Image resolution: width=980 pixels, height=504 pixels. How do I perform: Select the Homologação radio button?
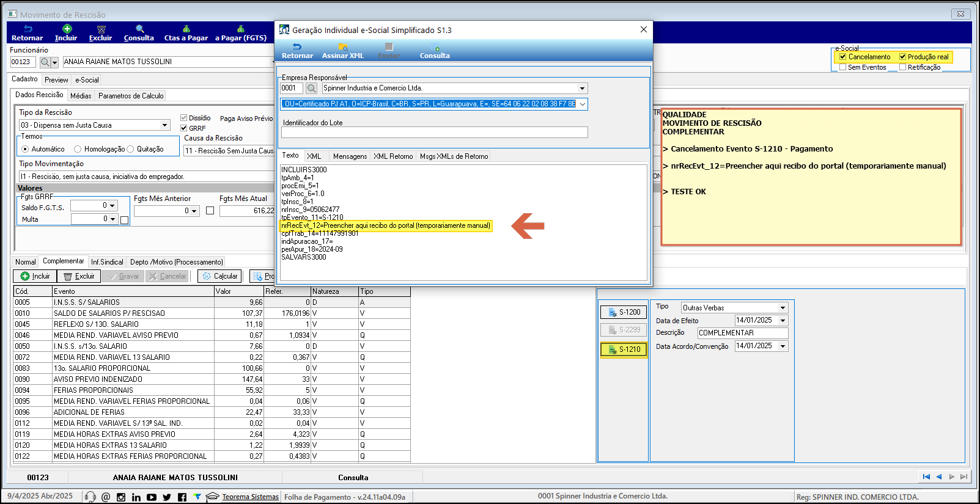point(78,149)
